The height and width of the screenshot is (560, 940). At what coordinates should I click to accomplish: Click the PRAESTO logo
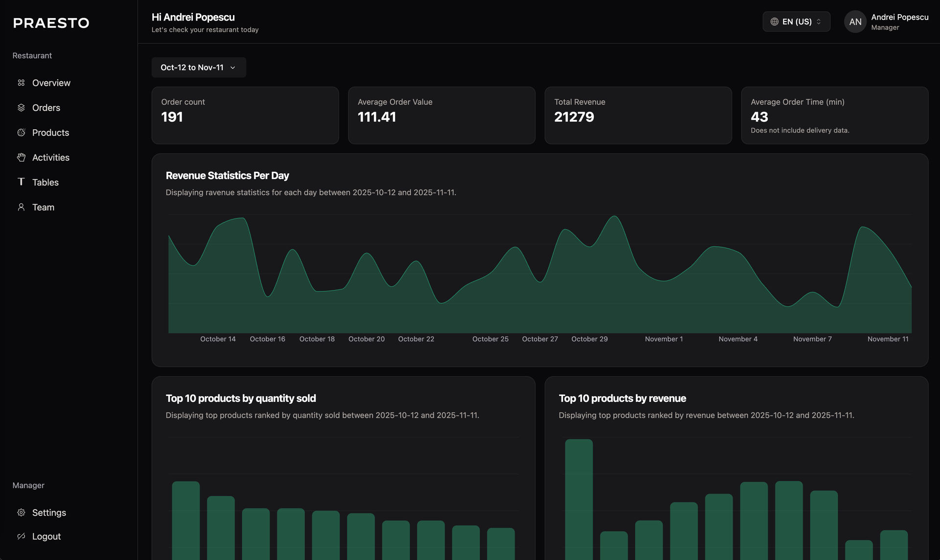(50, 23)
